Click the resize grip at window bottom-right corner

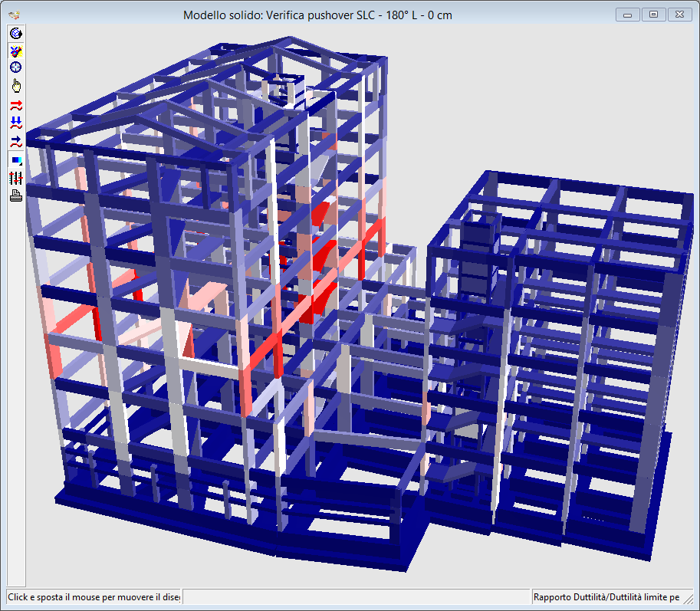pos(692,603)
